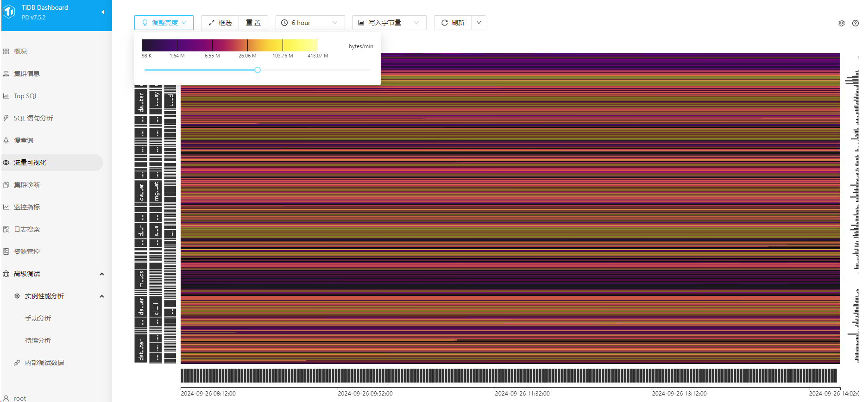Enable the 框选 box select mode
The width and height of the screenshot is (868, 402).
tap(220, 23)
